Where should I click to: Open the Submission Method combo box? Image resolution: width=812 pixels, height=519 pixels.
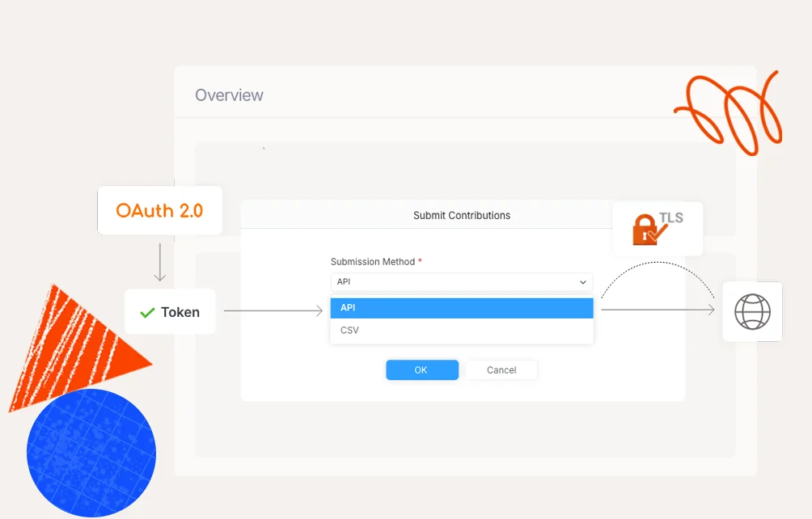tap(461, 282)
